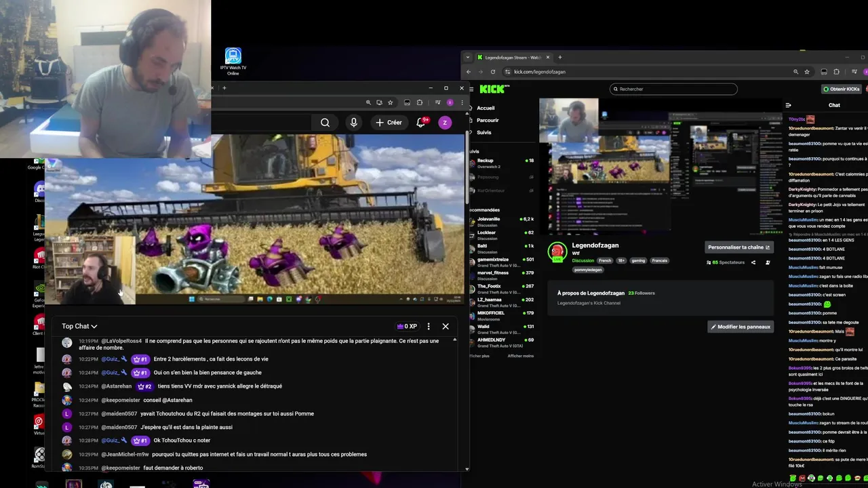The image size is (868, 488).
Task: Reload the Kick page
Action: tap(492, 72)
